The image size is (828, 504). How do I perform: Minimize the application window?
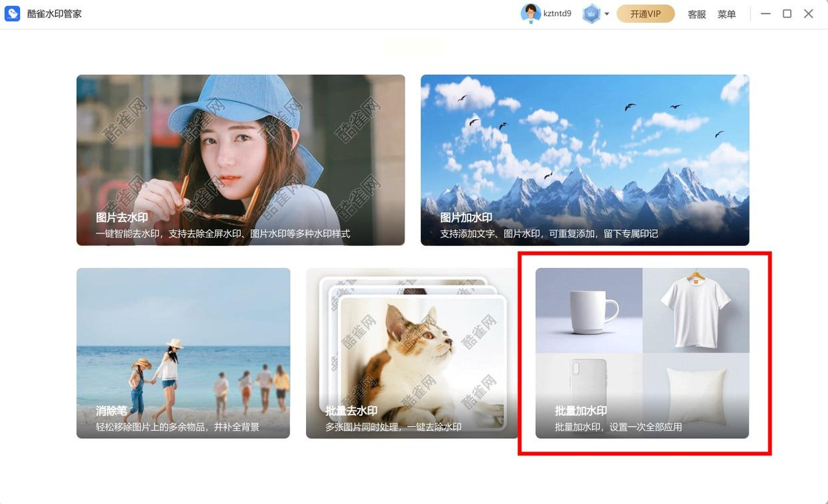click(x=765, y=13)
